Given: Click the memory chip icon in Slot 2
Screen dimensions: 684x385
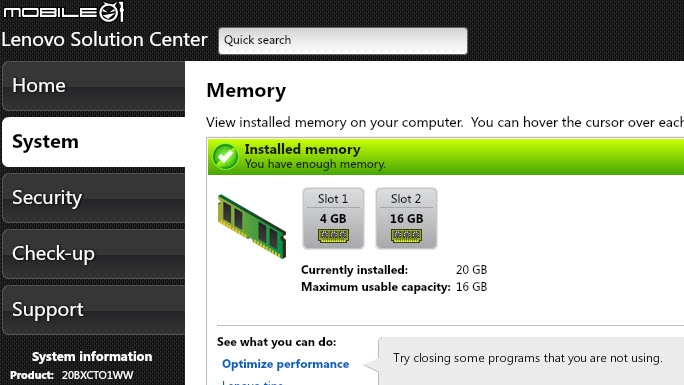Looking at the screenshot, I should pos(406,236).
